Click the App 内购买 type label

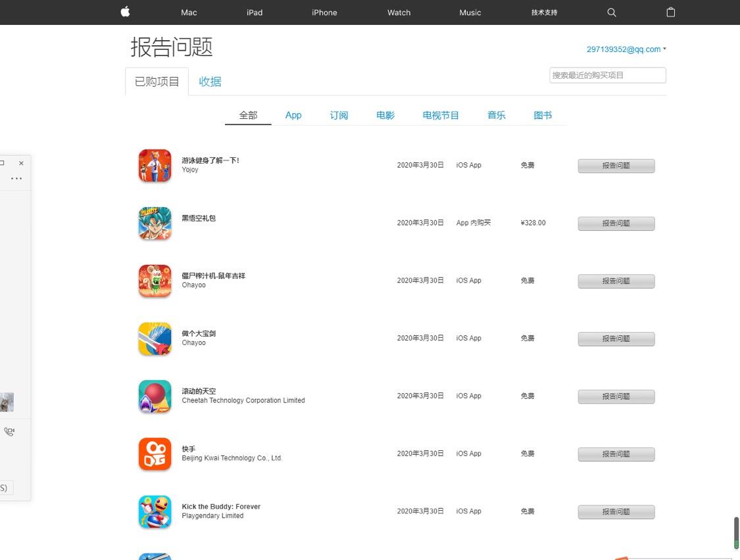(x=474, y=223)
